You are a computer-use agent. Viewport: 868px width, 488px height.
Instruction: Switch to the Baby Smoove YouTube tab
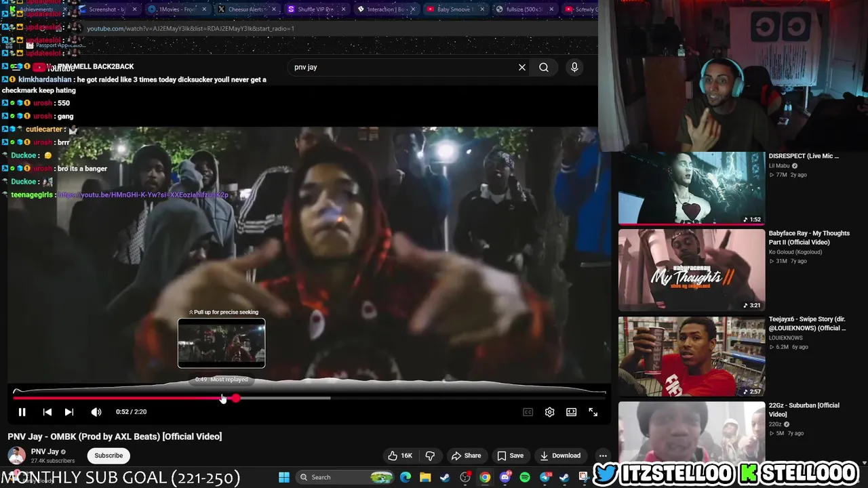click(x=454, y=9)
